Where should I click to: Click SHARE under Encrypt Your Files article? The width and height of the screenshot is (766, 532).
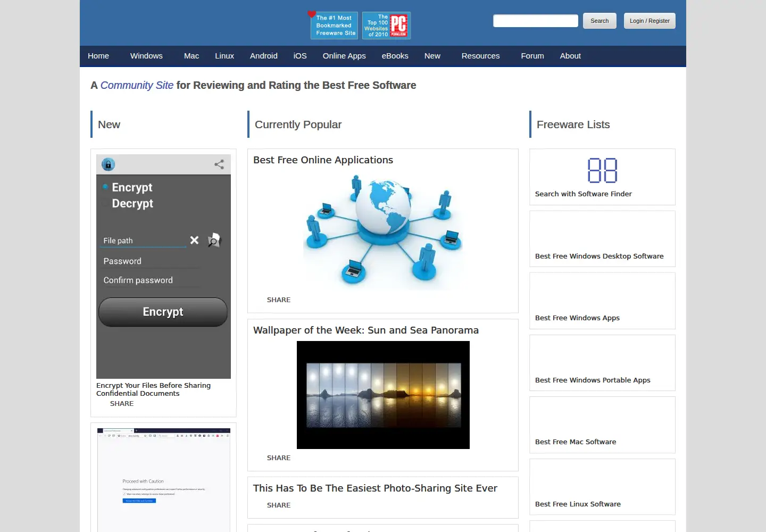tap(122, 404)
